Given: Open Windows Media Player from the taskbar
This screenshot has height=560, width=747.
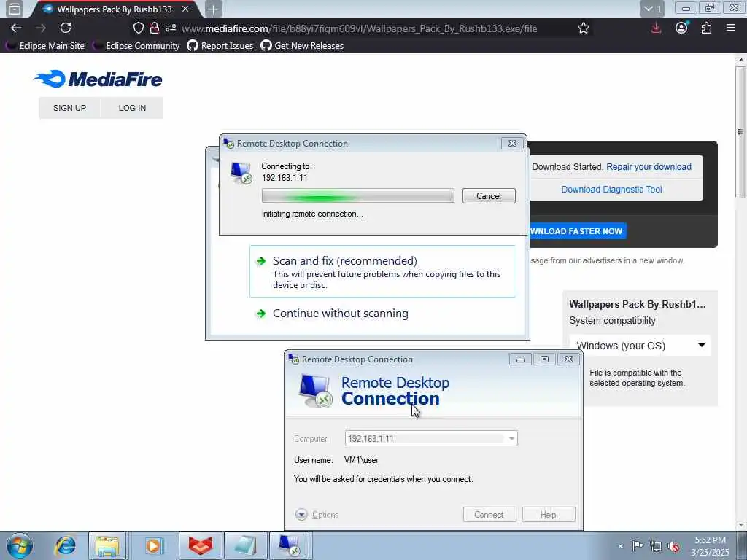Looking at the screenshot, I should (x=153, y=545).
